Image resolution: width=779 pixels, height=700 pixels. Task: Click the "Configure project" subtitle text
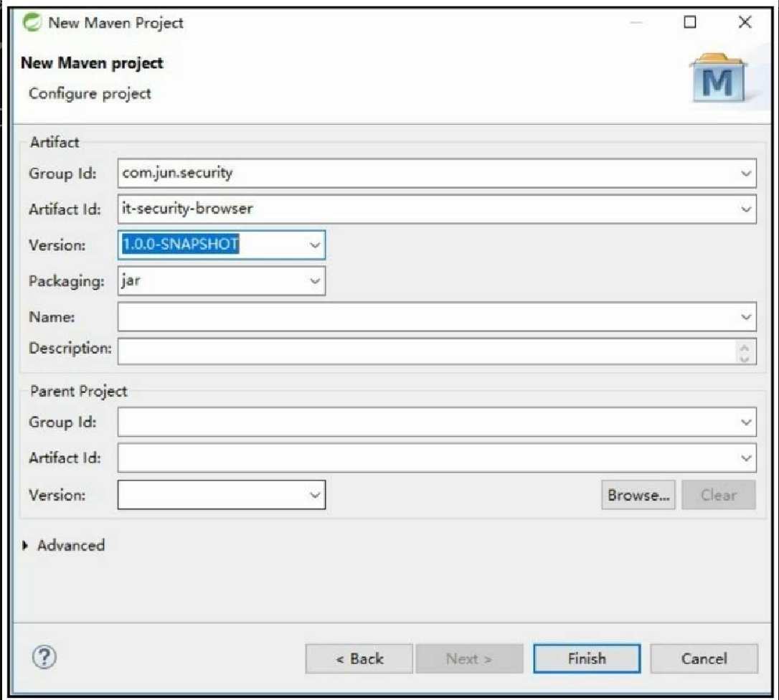point(90,93)
